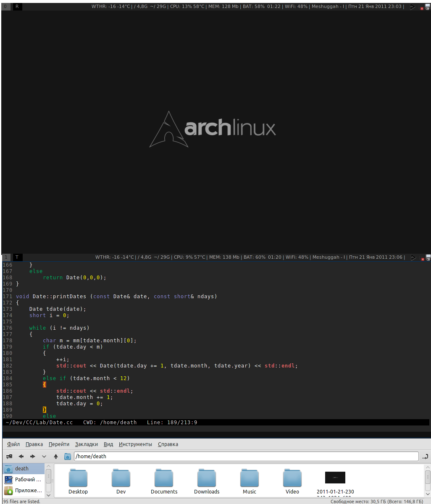Click the file view scrollbar up arrow
This screenshot has height=504, width=431.
coord(428,467)
